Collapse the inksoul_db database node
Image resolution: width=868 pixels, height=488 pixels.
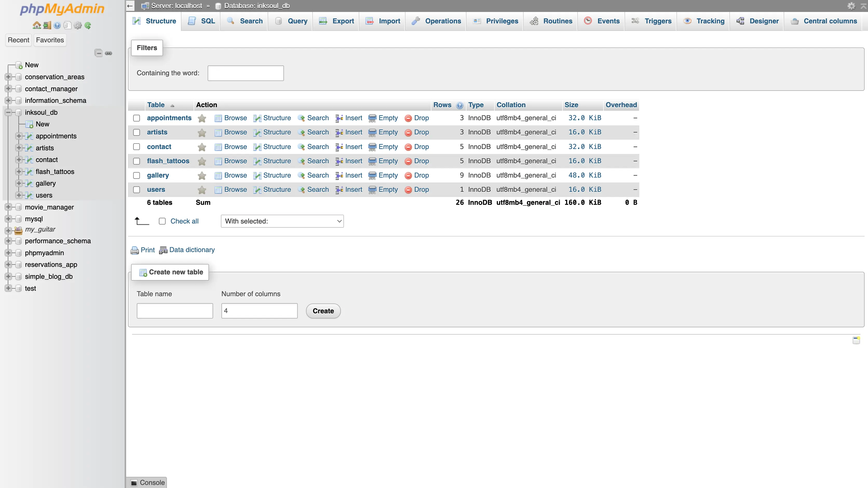[x=8, y=112]
